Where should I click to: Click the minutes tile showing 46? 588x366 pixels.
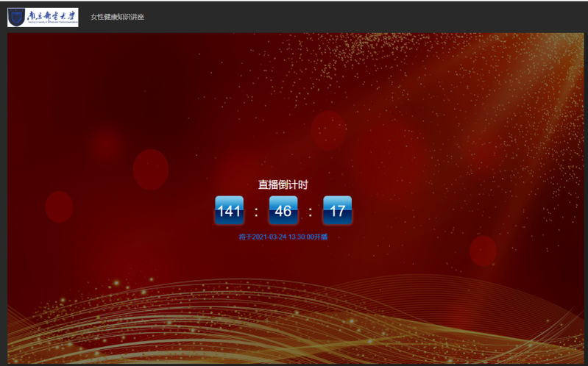click(x=283, y=211)
